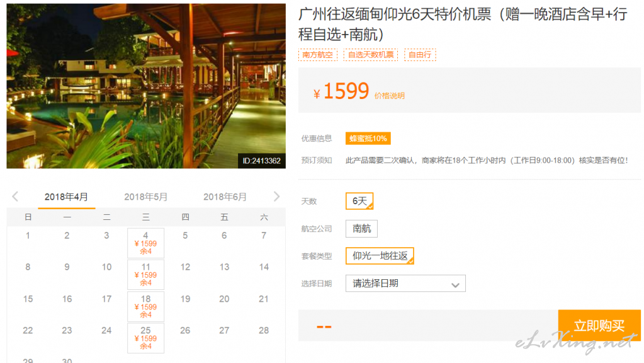Click calendar date 1 in April
This screenshot has height=363, width=644.
click(x=28, y=236)
